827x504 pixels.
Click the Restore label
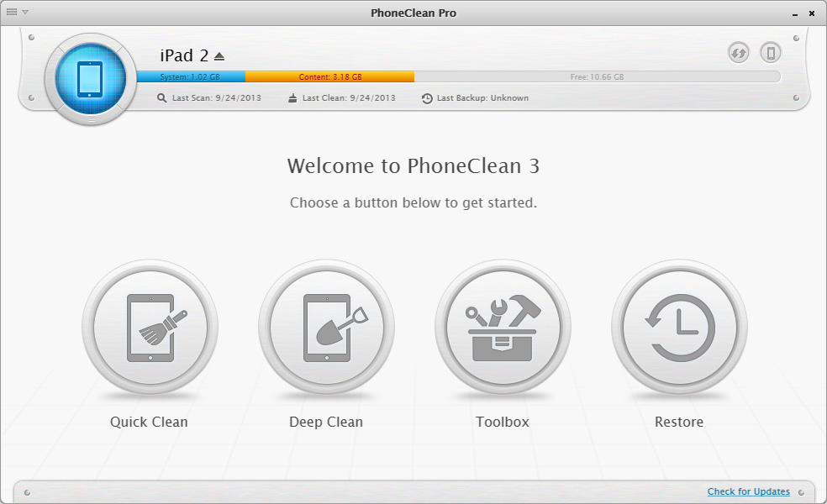pos(679,422)
